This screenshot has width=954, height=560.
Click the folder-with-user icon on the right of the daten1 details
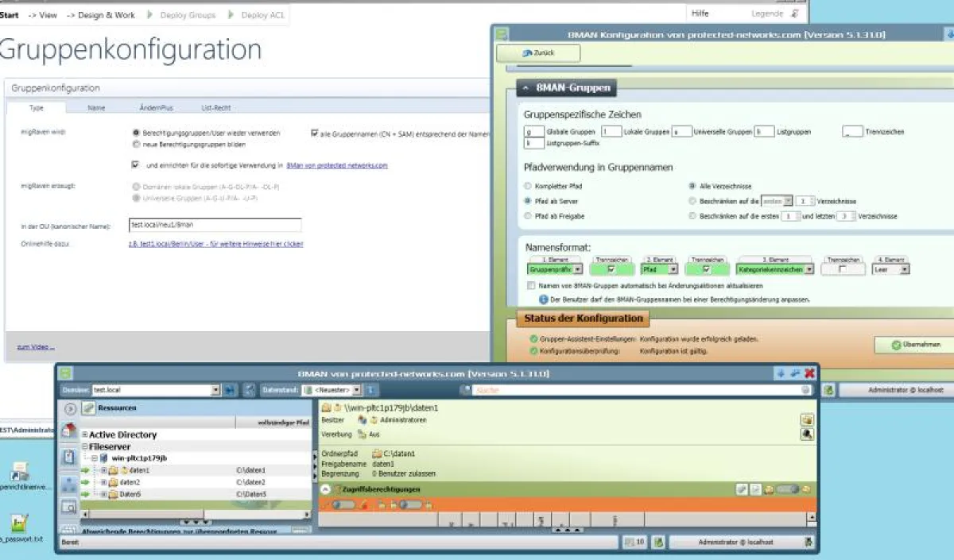click(806, 419)
